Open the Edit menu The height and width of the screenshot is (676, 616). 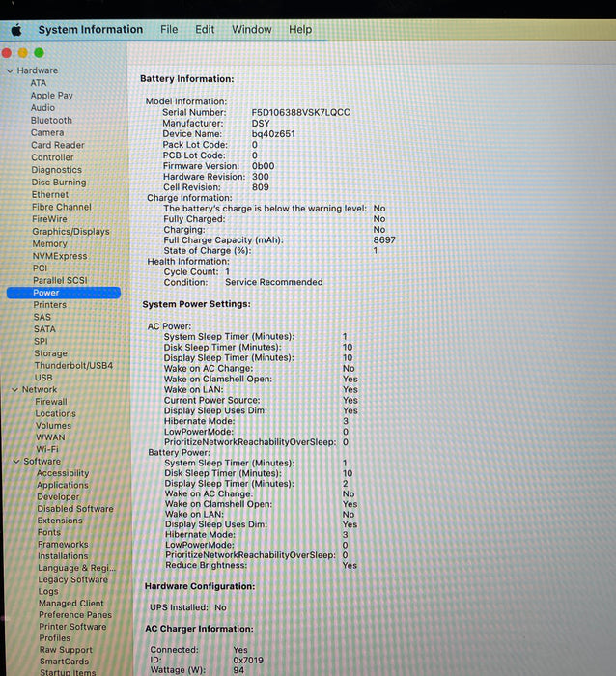point(205,29)
